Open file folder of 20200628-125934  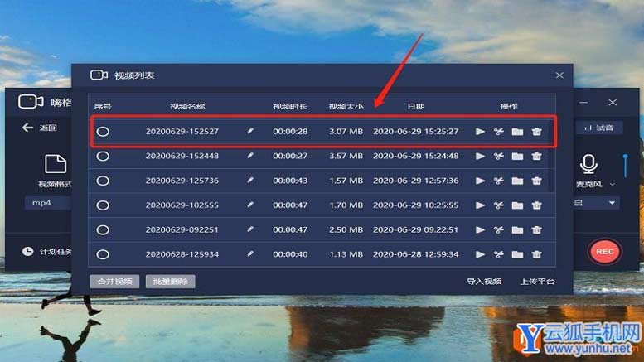pyautogui.click(x=517, y=254)
